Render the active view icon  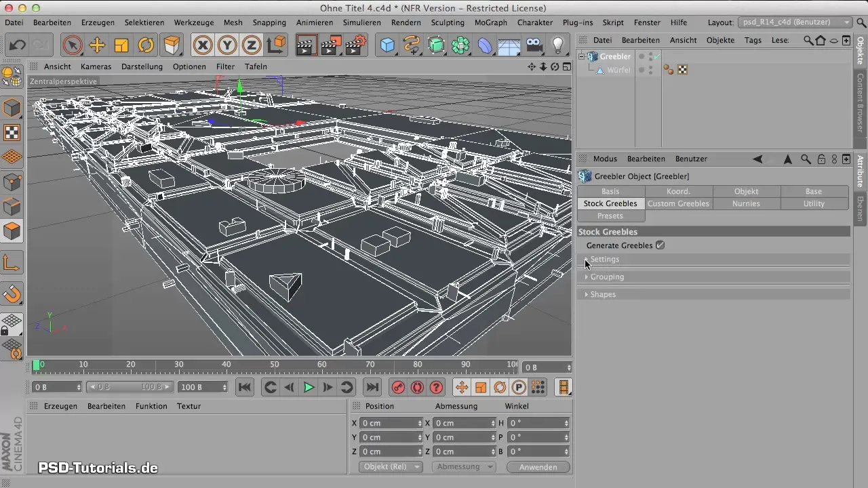click(307, 45)
